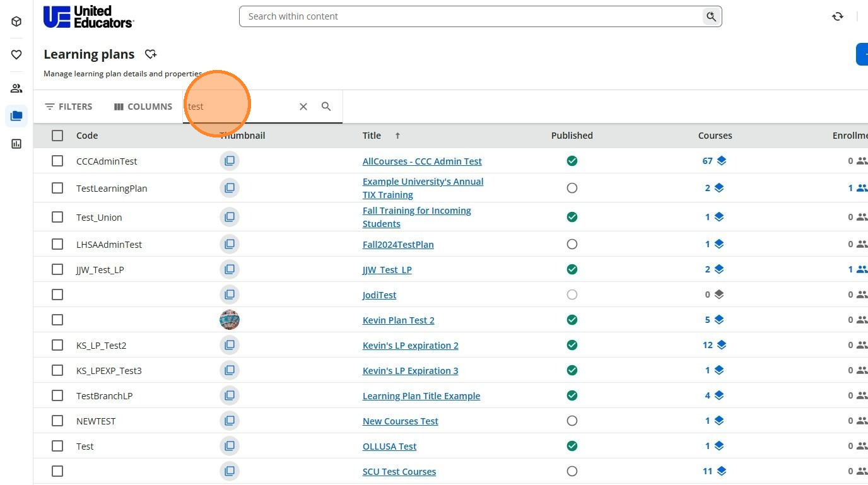Open the SCU Test Courses link
Image resolution: width=868 pixels, height=485 pixels.
pos(399,471)
